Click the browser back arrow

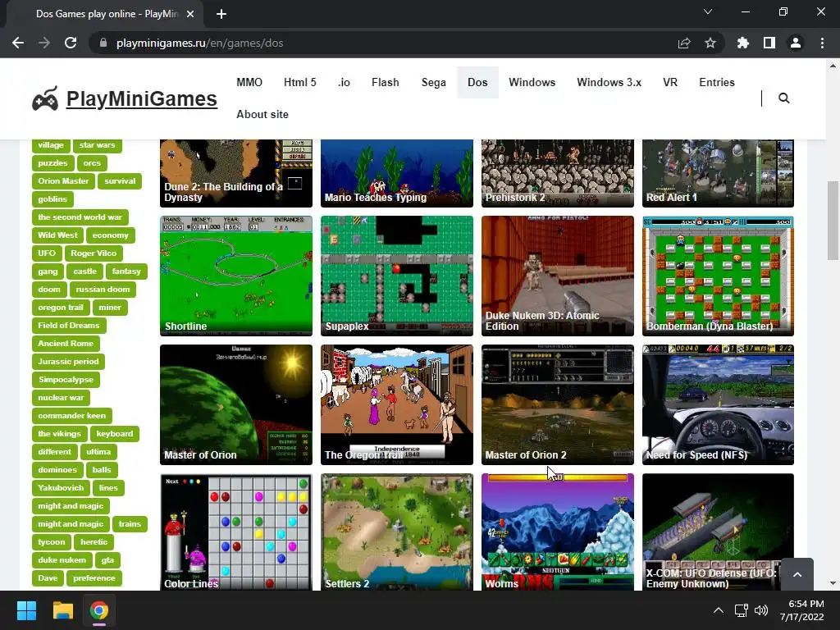pos(18,43)
